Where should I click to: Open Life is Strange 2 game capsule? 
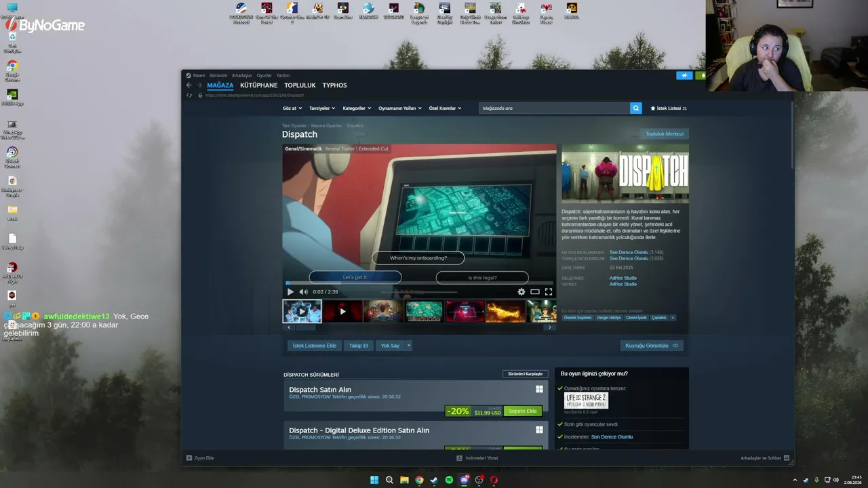pyautogui.click(x=586, y=401)
